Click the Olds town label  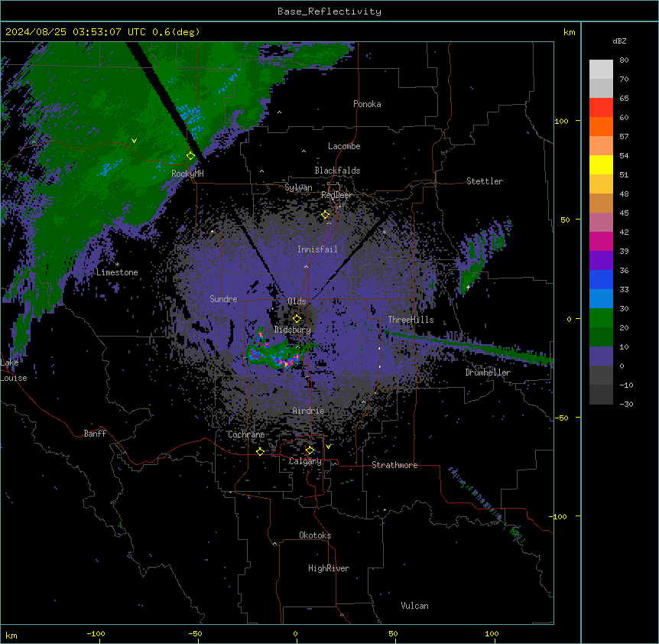point(297,301)
